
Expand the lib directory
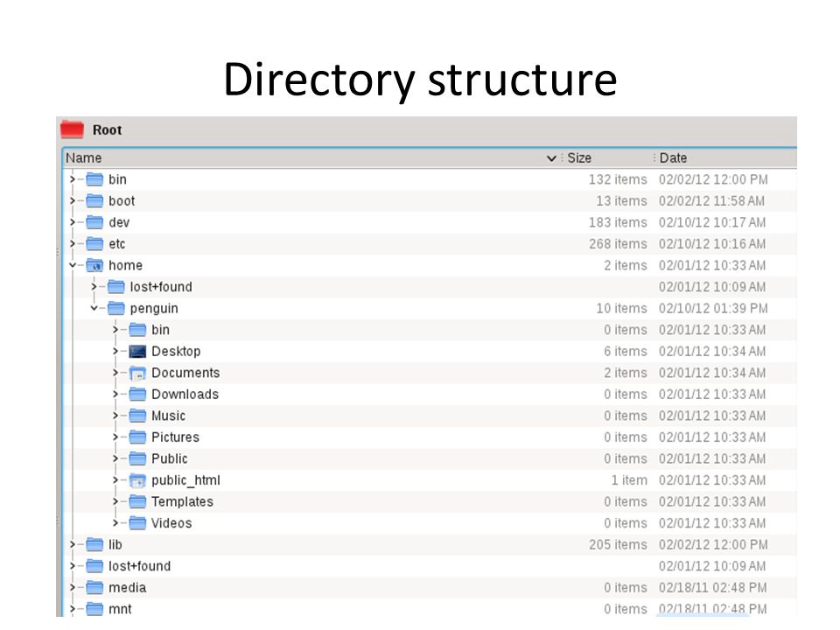[73, 545]
